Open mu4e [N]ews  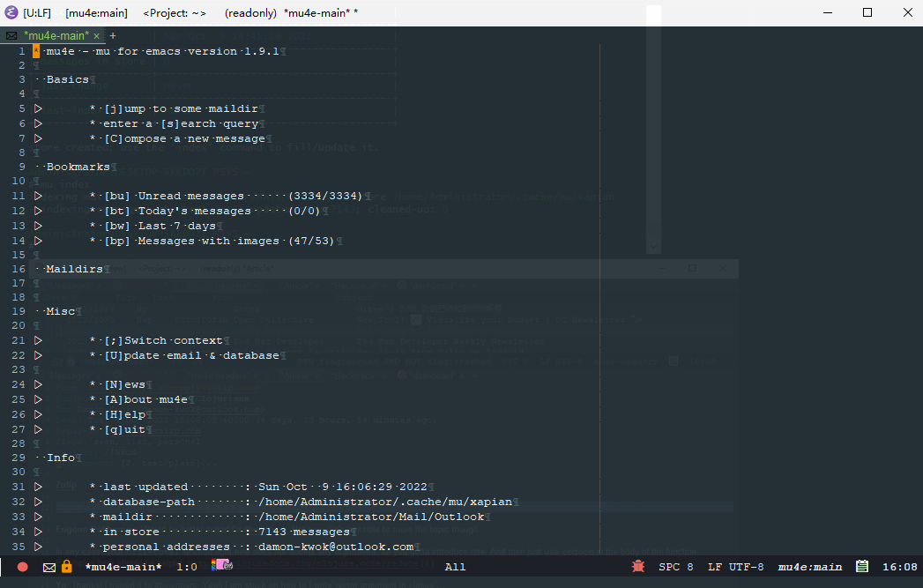[124, 384]
